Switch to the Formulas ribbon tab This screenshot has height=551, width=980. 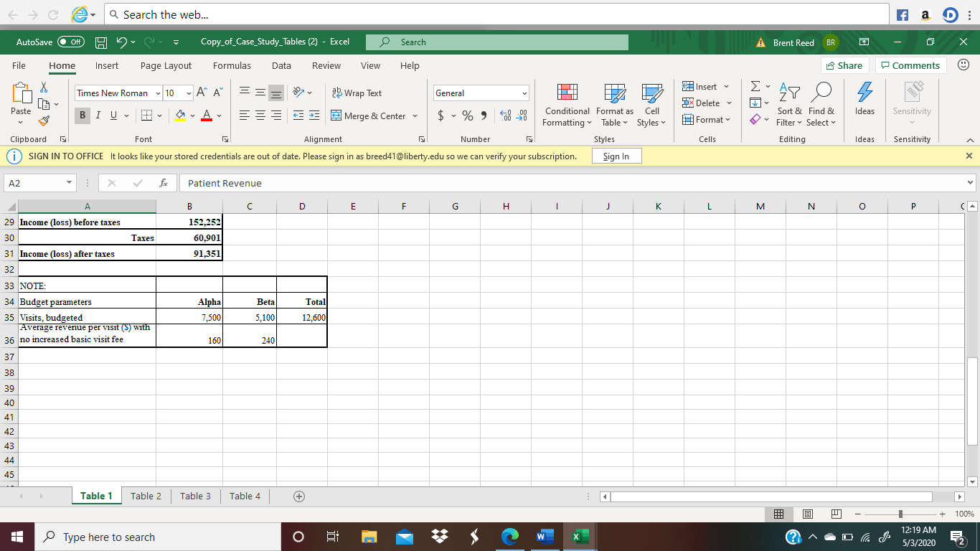(x=232, y=65)
